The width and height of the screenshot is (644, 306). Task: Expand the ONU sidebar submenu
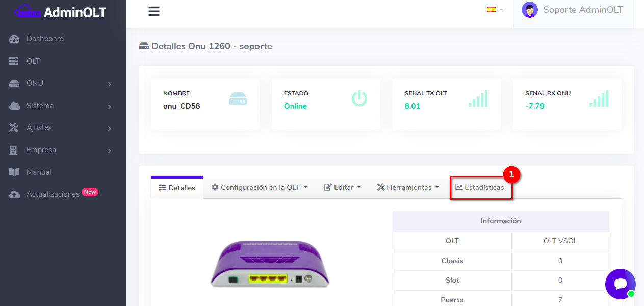pos(60,83)
